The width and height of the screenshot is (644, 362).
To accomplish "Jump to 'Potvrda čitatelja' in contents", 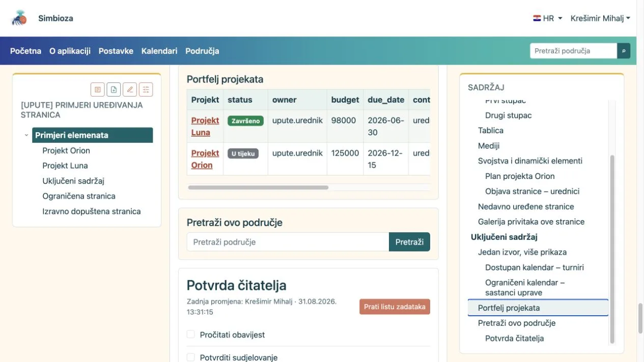I will pos(514,339).
